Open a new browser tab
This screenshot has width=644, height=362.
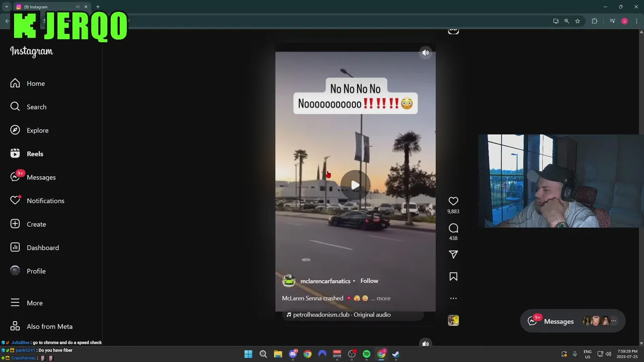point(98,7)
